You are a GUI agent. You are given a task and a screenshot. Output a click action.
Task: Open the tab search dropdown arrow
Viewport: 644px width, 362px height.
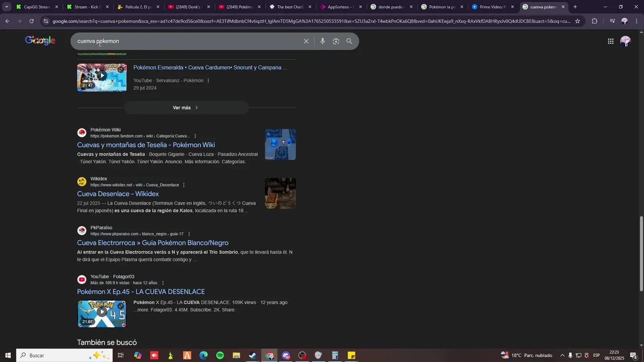pyautogui.click(x=7, y=7)
